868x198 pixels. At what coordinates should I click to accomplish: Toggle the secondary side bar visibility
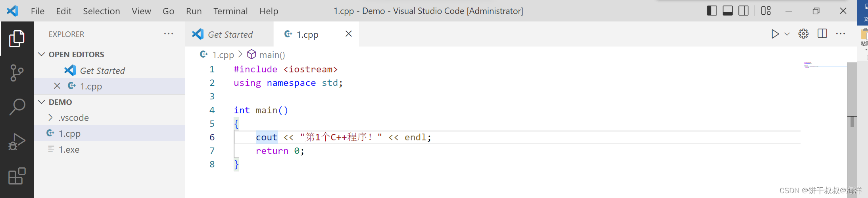(x=743, y=11)
